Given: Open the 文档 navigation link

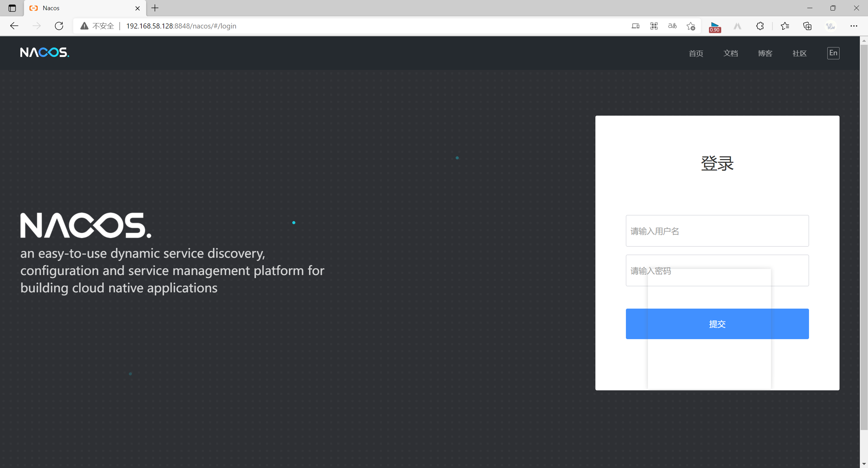Looking at the screenshot, I should pos(730,53).
